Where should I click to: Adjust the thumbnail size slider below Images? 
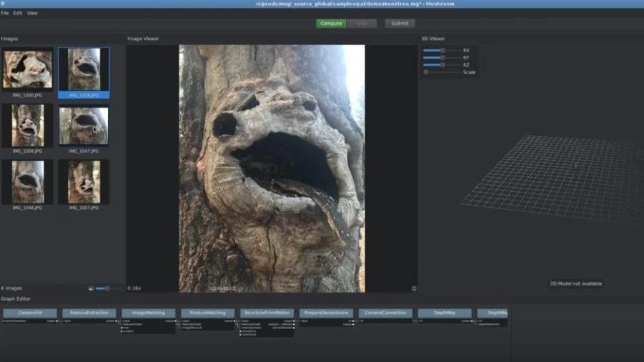108,288
